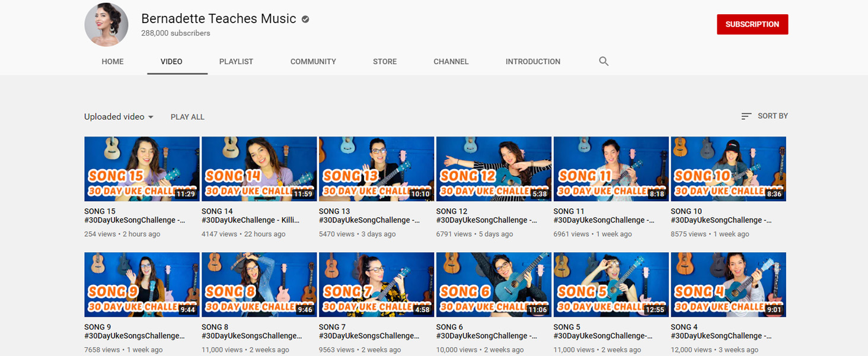Click the 5:38 duration badge on SONG 12
868x356 pixels.
(540, 194)
